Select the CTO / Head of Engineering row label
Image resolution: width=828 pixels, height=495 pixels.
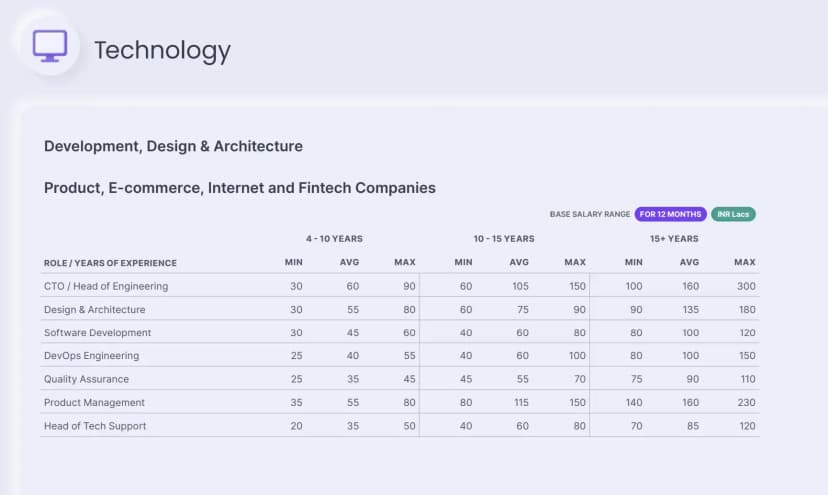pos(106,286)
